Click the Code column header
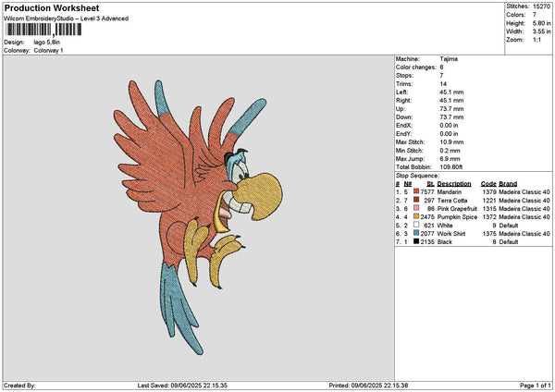Viewport: 555px width, 392px height. (x=488, y=183)
